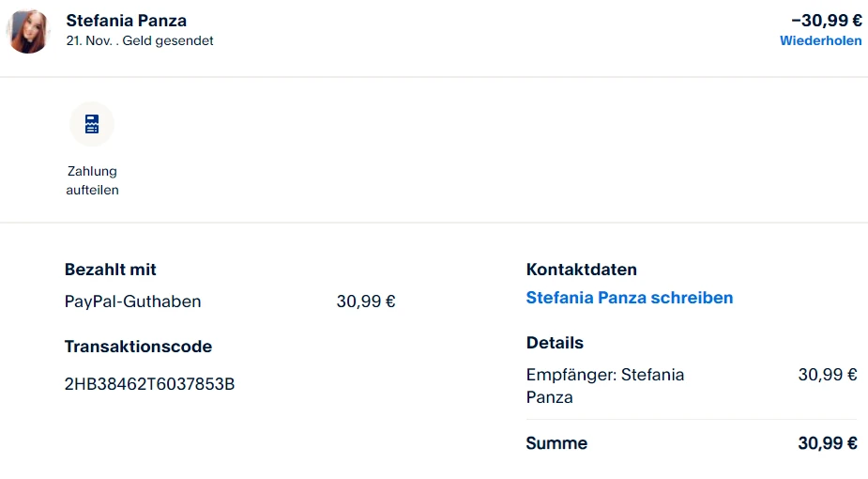Click transaction code 2HB38462T6037853B

pyautogui.click(x=149, y=384)
